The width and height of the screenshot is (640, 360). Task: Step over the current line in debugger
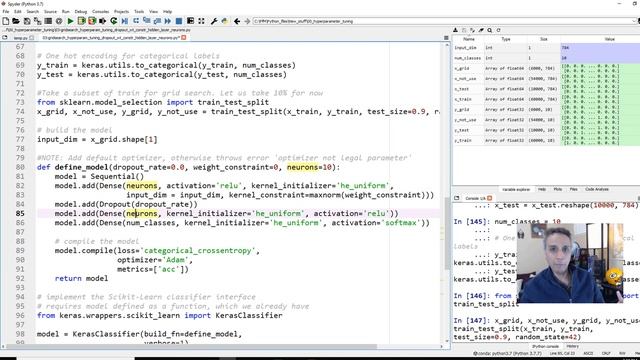click(136, 21)
